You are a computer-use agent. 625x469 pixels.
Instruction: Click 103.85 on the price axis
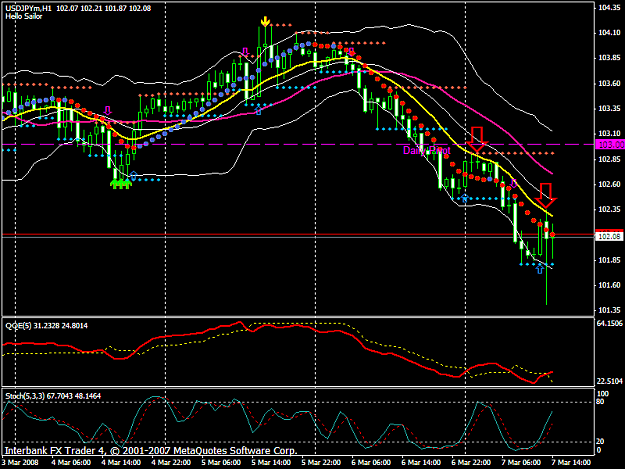pos(609,58)
